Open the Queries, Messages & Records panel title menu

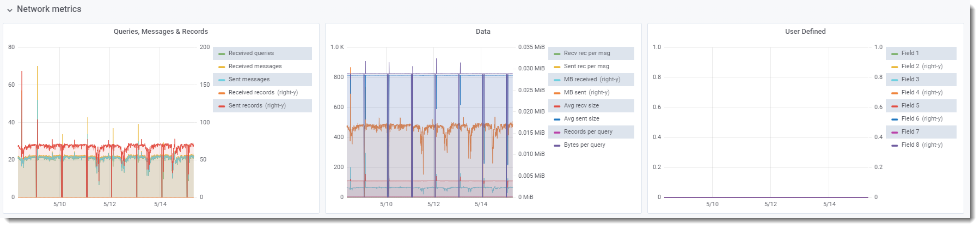point(161,32)
